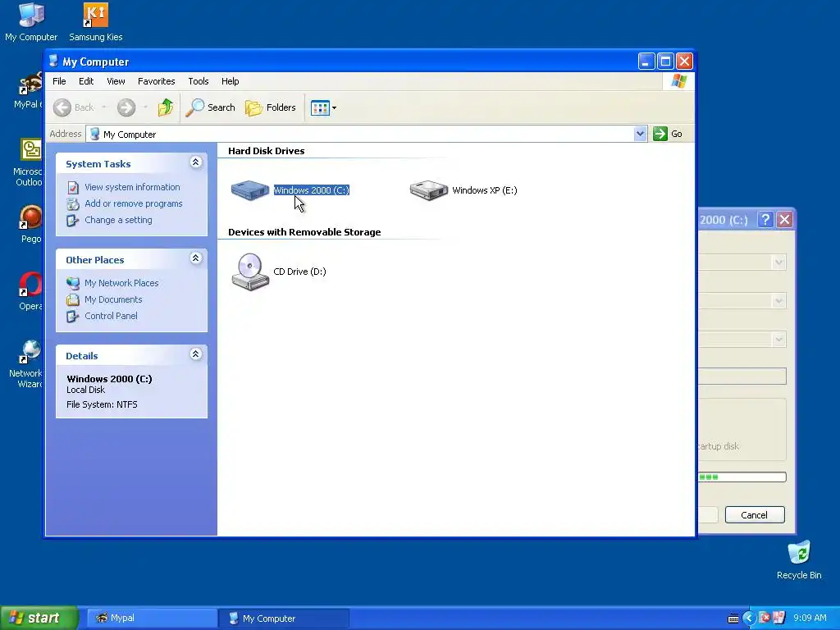The width and height of the screenshot is (840, 630).
Task: Click the volume label field in format dialog
Action: (742, 376)
